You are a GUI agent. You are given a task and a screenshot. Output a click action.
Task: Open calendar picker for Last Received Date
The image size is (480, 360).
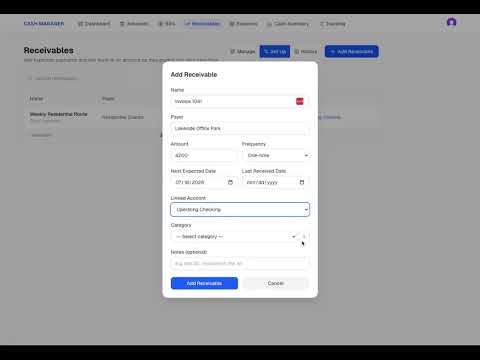pyautogui.click(x=302, y=182)
